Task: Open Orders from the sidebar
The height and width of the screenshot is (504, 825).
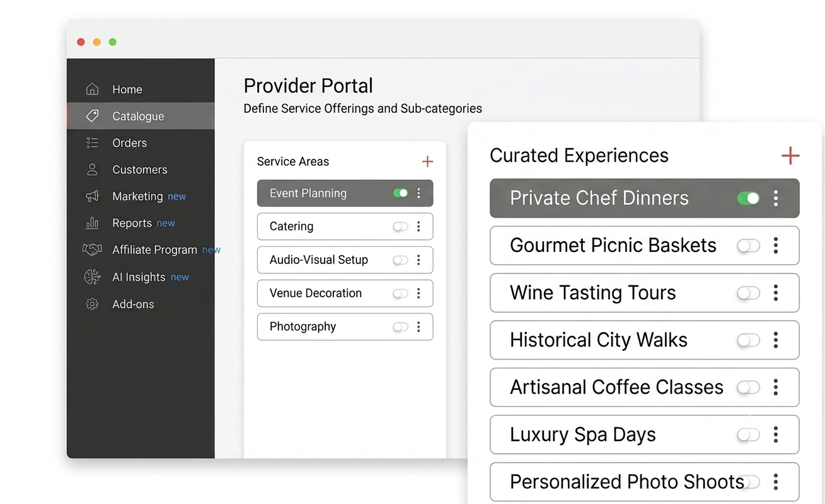Action: [141, 143]
